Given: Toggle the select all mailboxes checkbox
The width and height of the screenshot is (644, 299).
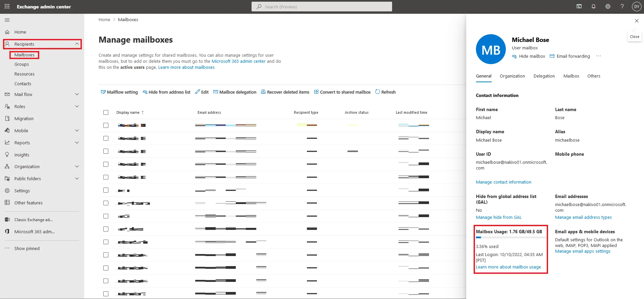Looking at the screenshot, I should pyautogui.click(x=106, y=112).
